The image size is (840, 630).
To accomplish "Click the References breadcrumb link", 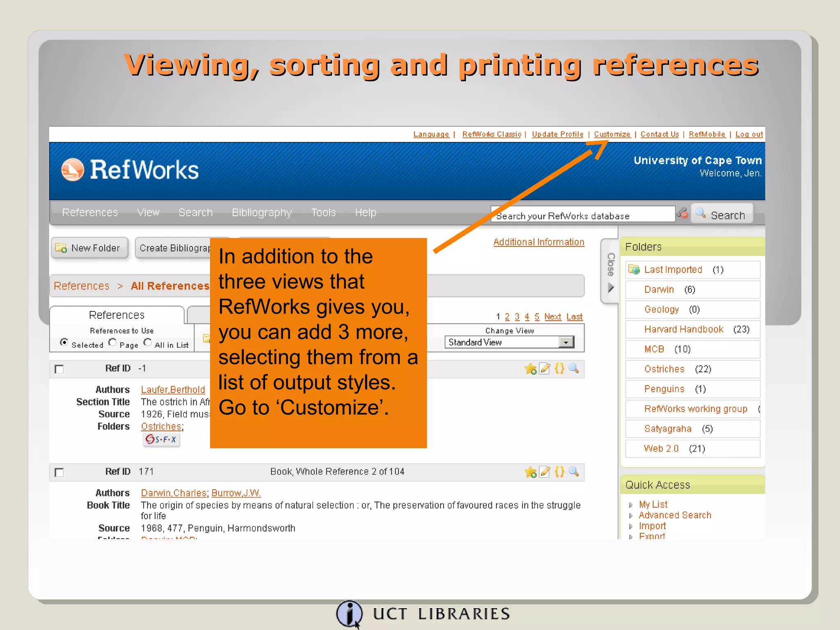I will tap(81, 286).
